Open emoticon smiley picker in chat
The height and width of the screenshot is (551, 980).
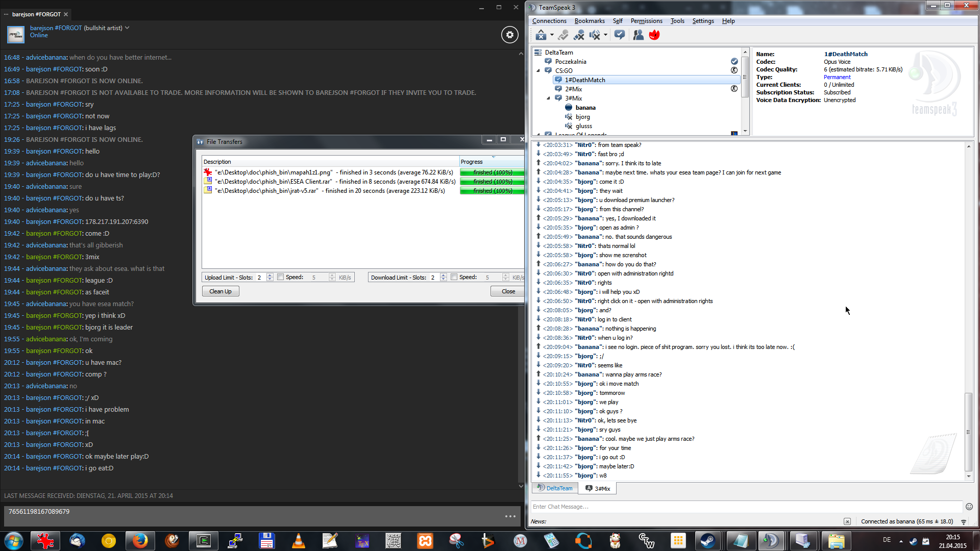tap(969, 507)
